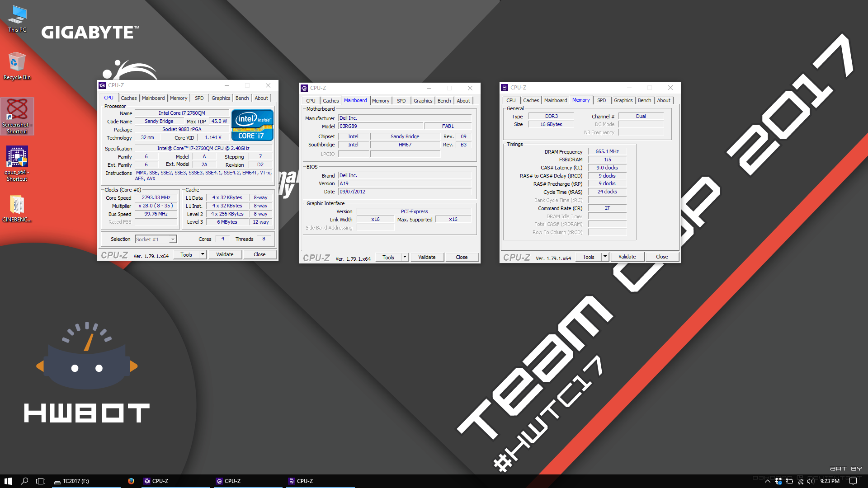Viewport: 868px width, 488px height.
Task: Click the Max TDP value 45.0 W
Action: coord(220,122)
